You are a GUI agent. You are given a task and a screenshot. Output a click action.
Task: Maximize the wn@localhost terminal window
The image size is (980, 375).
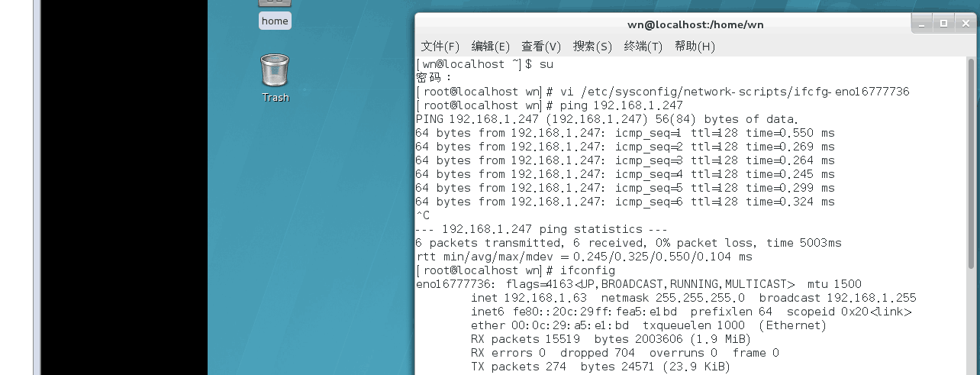click(943, 24)
